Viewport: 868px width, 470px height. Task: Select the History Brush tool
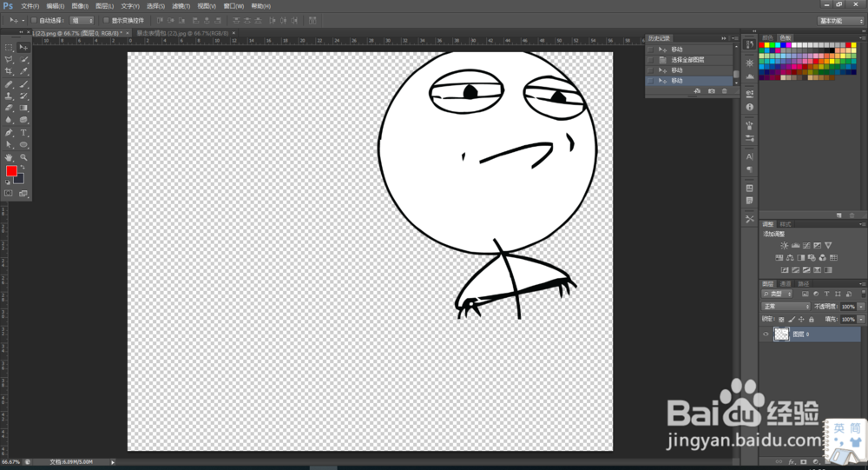pyautogui.click(x=23, y=96)
